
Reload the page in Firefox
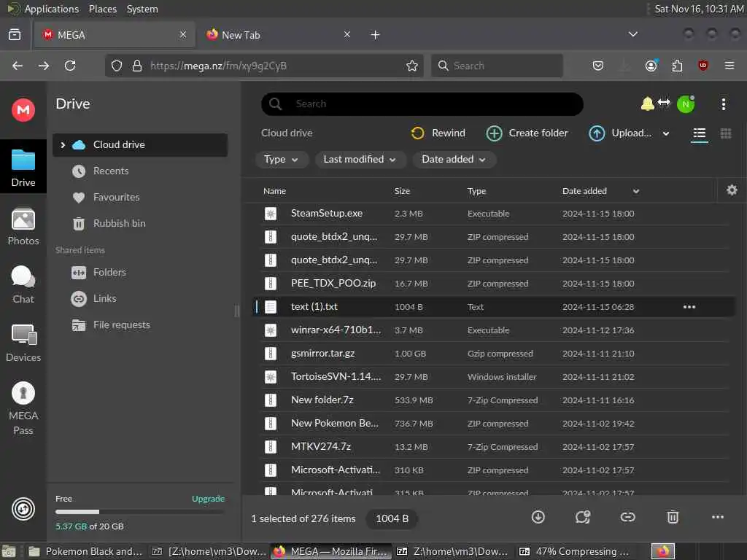tap(70, 66)
